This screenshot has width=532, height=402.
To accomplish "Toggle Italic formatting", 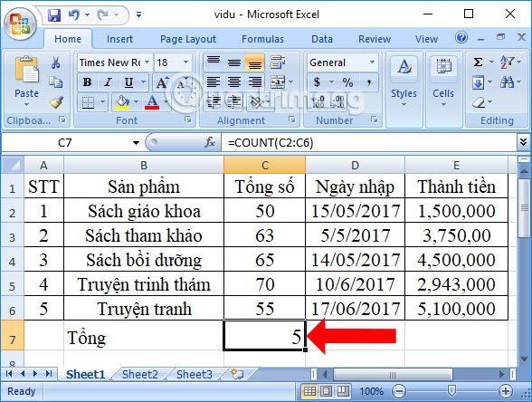I will point(108,82).
